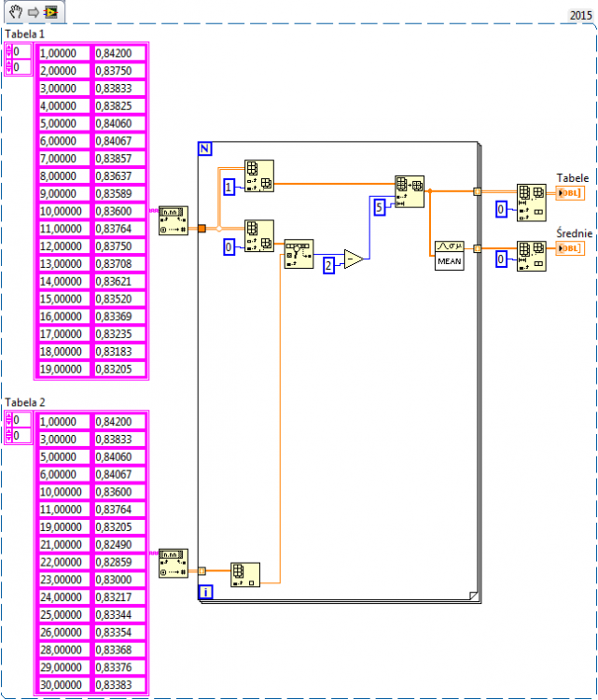Click Tabela 1 cell containing 0,84200
The height and width of the screenshot is (700, 598).
tap(119, 53)
